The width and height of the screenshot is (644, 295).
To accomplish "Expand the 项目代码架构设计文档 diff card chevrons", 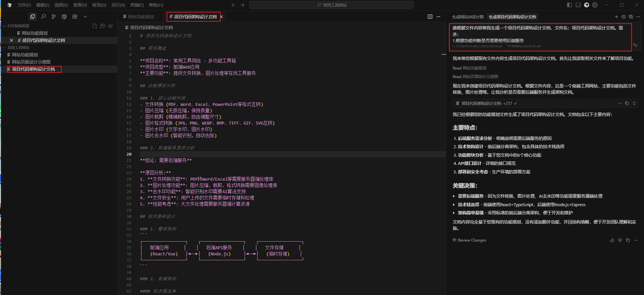I will pos(634,103).
